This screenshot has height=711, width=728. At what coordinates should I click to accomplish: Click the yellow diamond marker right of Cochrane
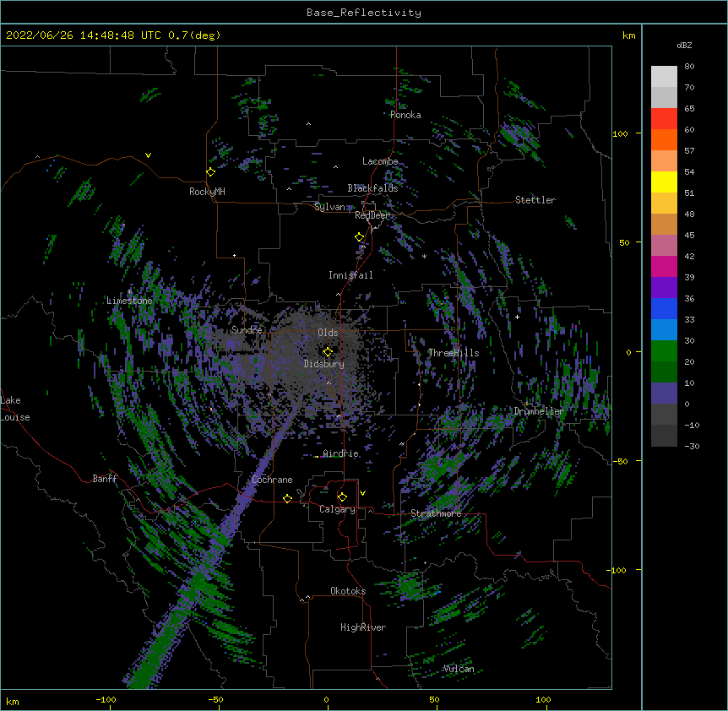point(287,498)
